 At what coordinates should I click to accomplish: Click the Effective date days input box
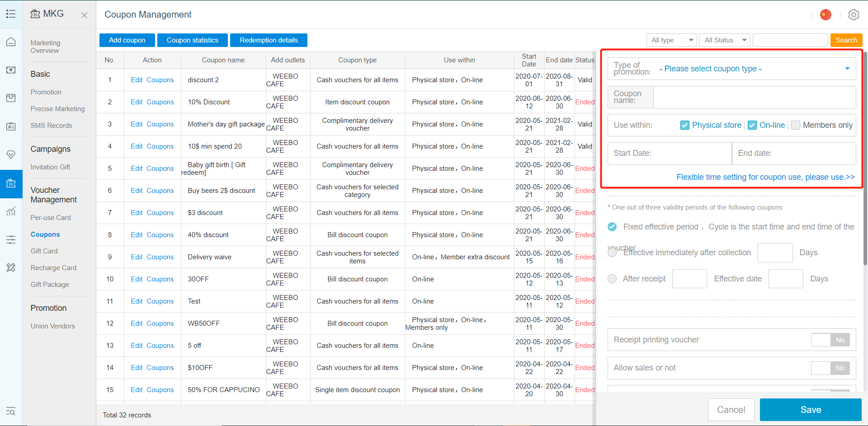click(786, 279)
